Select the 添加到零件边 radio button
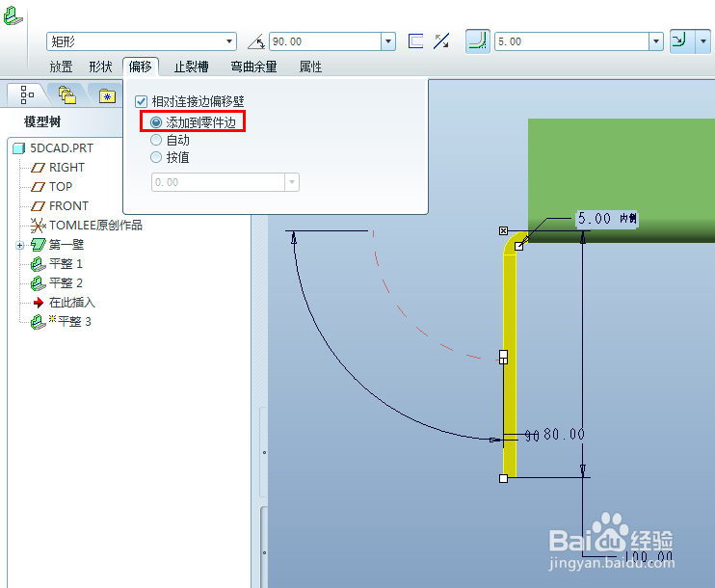This screenshot has height=588, width=715. tap(156, 122)
